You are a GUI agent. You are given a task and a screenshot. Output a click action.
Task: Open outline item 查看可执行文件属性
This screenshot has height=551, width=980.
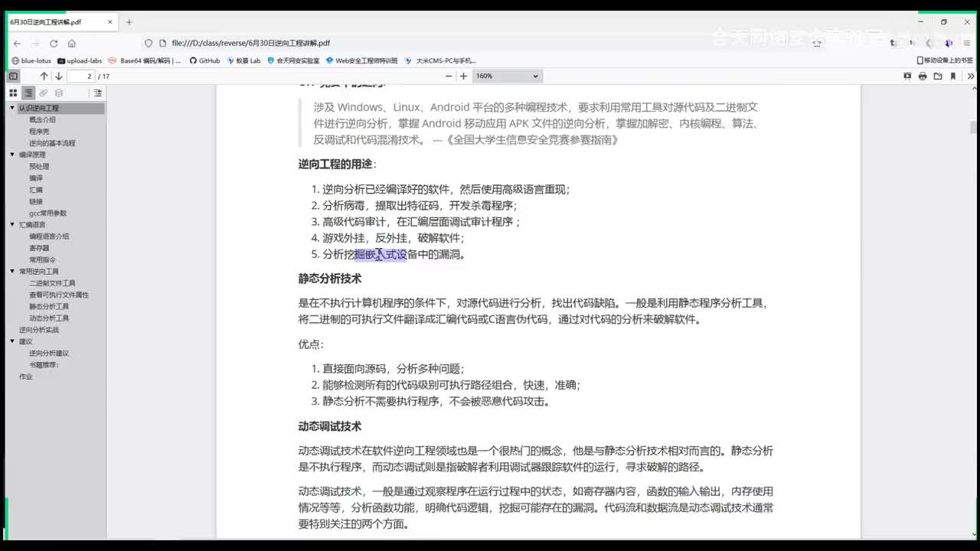(59, 295)
